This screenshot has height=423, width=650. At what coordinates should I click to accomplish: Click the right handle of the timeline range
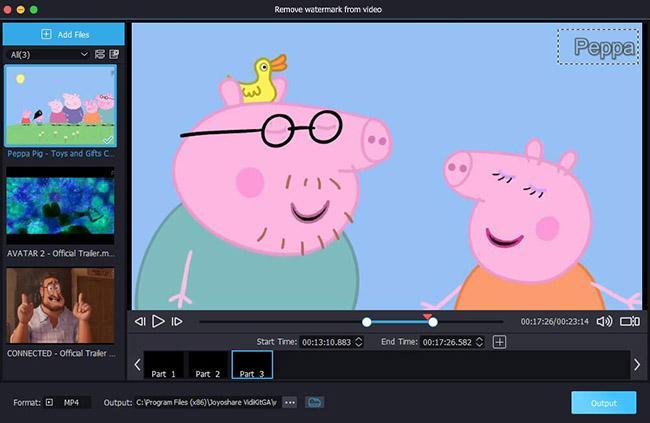click(433, 322)
